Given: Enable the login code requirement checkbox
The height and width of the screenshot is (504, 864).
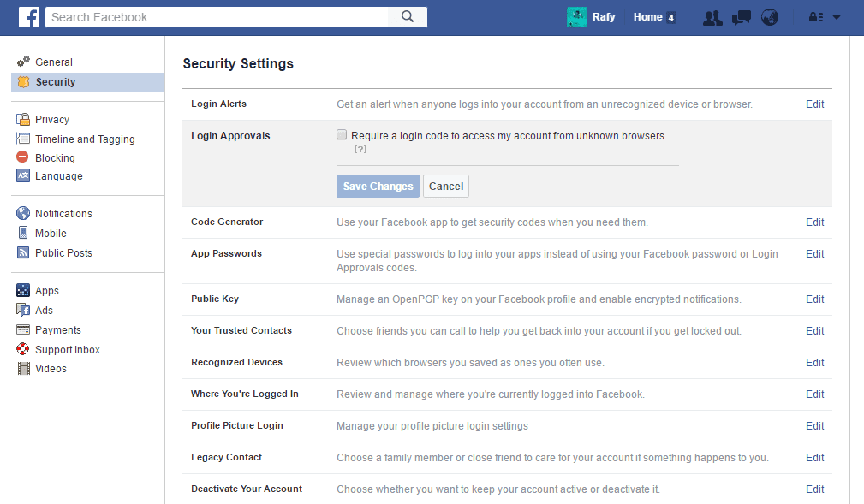Looking at the screenshot, I should [x=342, y=134].
